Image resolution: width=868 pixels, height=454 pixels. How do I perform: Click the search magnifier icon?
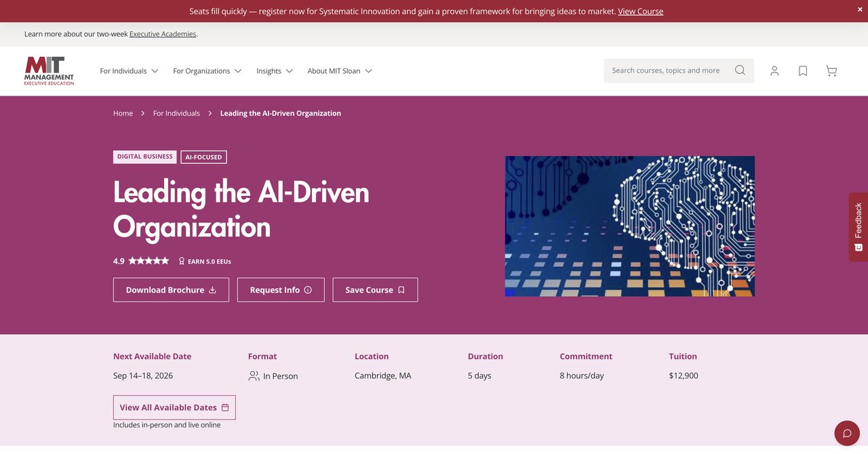[x=740, y=70]
